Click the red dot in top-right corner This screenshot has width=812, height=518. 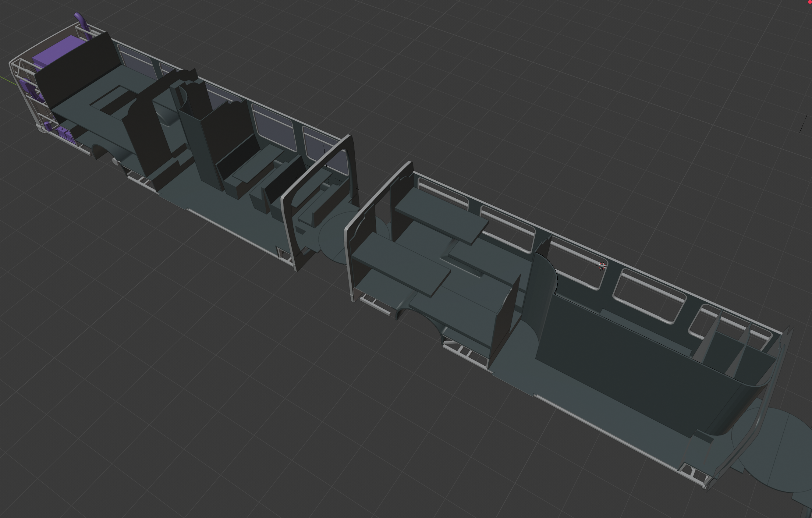810,2
